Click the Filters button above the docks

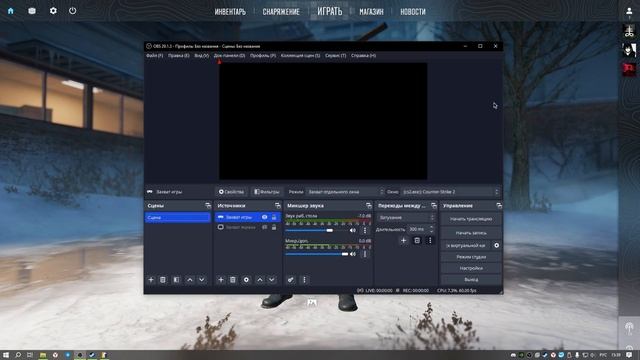[267, 191]
